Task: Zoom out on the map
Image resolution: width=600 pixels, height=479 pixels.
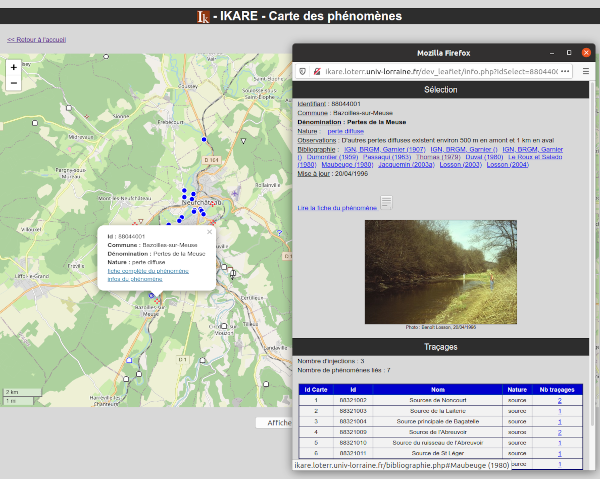Action: coord(13,83)
